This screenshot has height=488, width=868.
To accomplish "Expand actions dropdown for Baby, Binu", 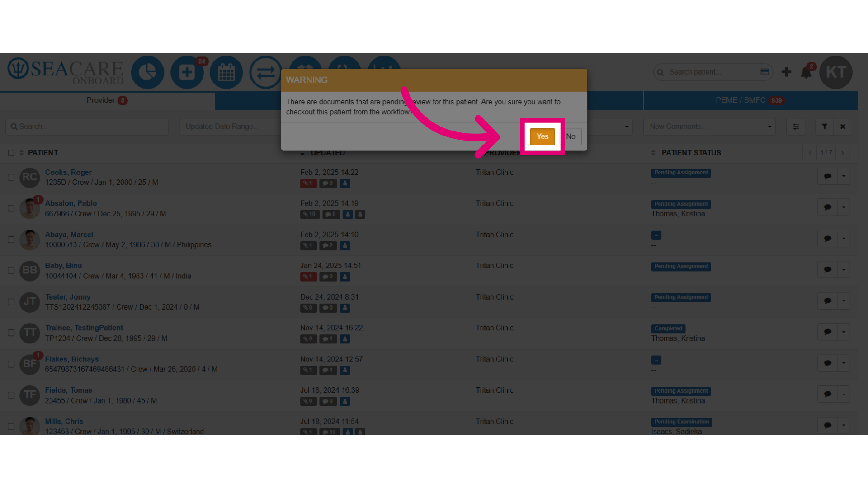I will (x=844, y=270).
